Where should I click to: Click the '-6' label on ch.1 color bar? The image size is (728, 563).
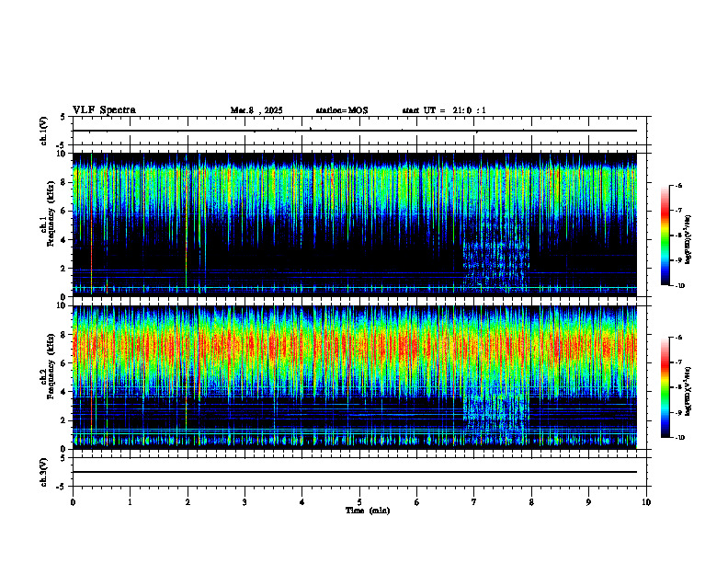[x=677, y=186]
